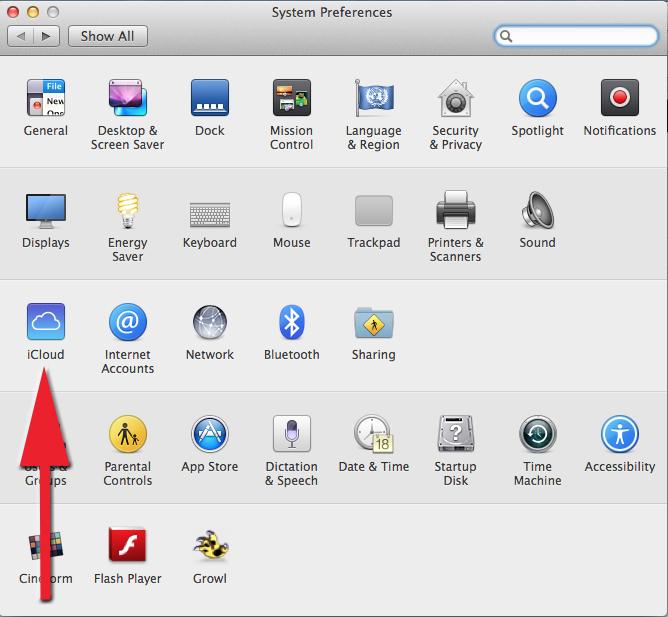Minimize the window with the yellow button
Viewport: 668px width, 617px height.
[33, 12]
